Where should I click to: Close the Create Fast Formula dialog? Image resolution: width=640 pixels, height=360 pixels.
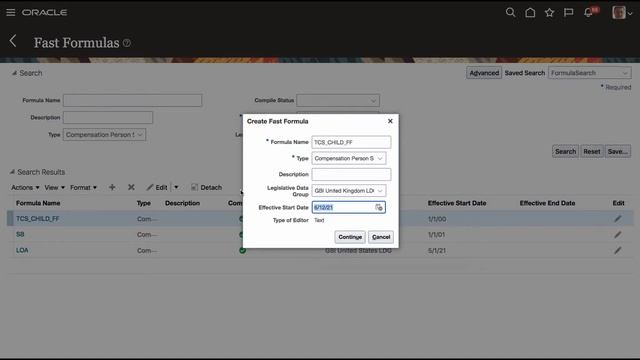390,121
